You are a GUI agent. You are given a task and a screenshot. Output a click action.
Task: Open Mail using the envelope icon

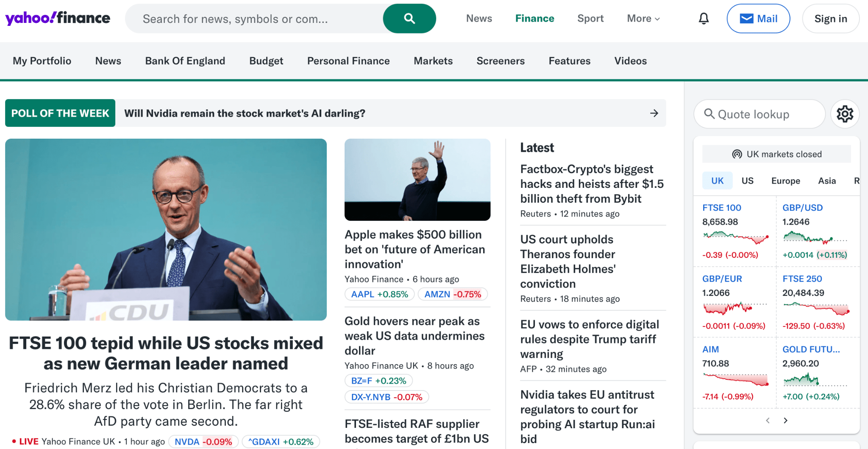pyautogui.click(x=758, y=18)
